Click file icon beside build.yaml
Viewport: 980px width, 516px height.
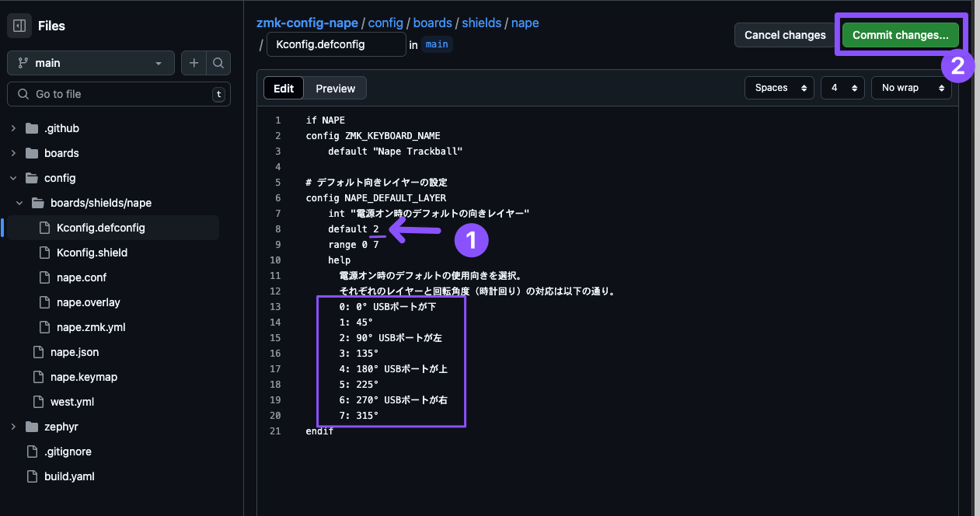pyautogui.click(x=32, y=476)
